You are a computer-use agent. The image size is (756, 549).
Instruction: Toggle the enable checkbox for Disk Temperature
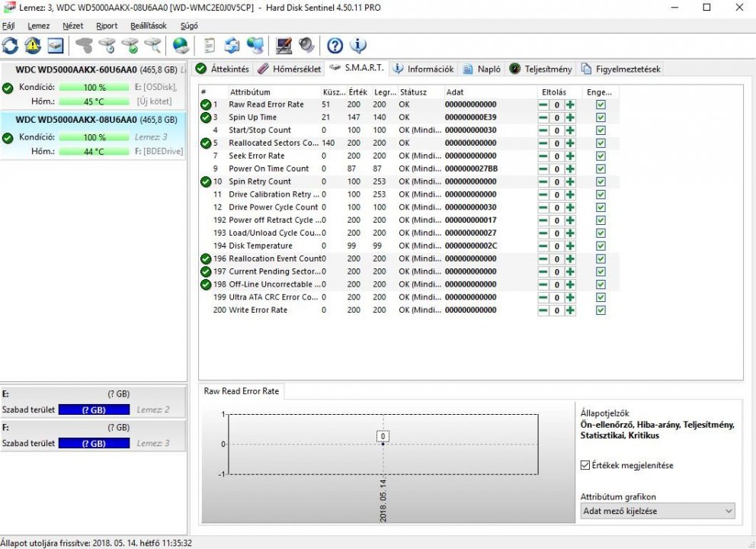pyautogui.click(x=601, y=246)
